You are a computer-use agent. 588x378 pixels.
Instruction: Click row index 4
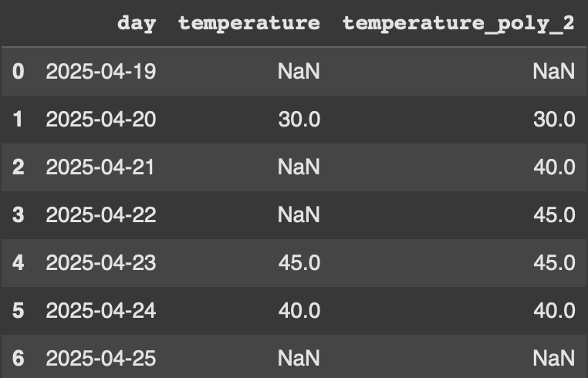coord(18,262)
